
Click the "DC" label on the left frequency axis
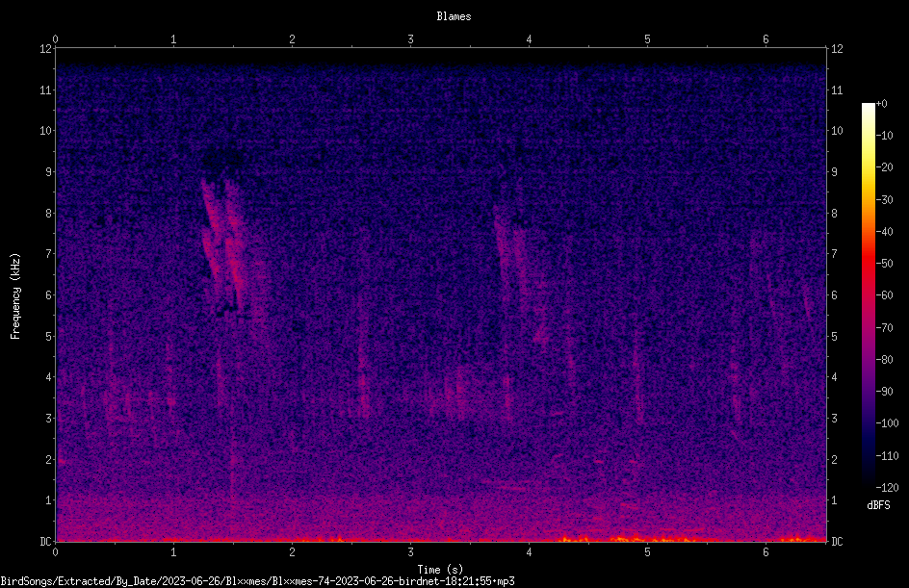coord(45,542)
